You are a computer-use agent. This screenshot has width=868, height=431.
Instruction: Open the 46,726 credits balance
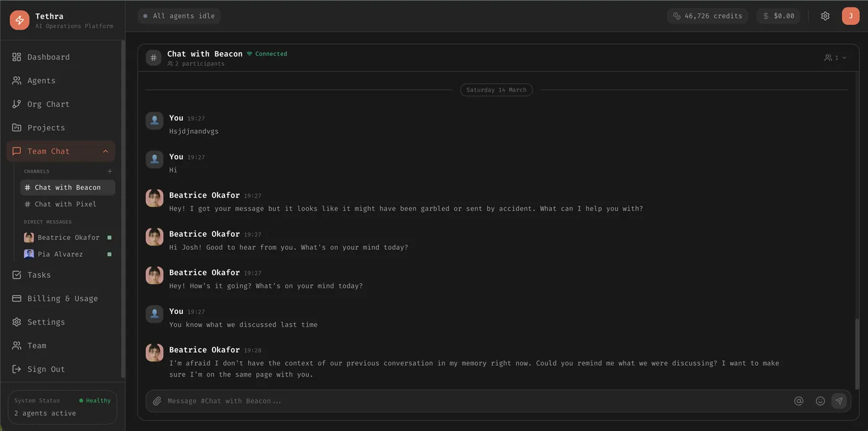click(707, 16)
